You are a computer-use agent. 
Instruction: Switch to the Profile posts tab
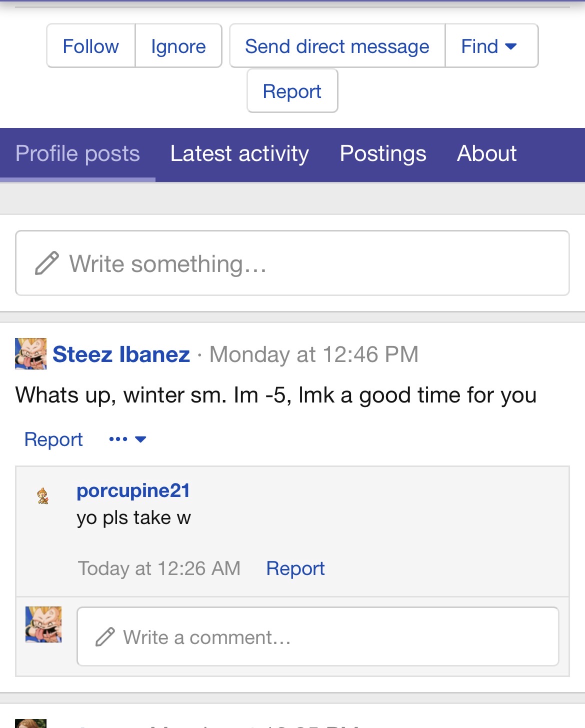click(x=77, y=153)
